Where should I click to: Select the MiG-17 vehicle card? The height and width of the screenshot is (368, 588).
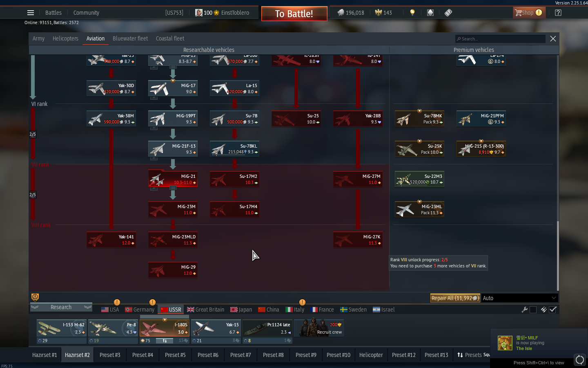click(173, 88)
